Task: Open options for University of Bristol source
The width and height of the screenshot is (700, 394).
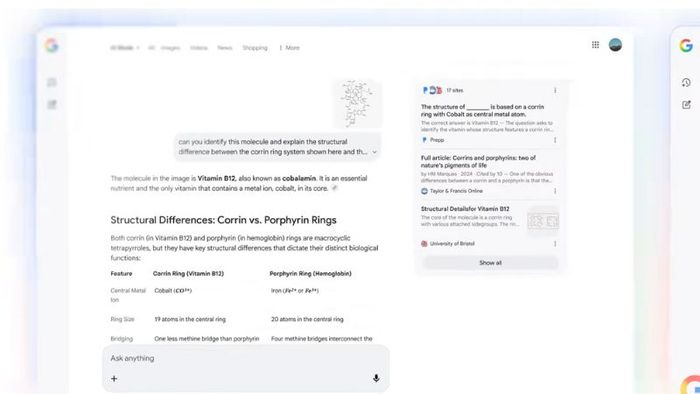Action: (x=555, y=244)
